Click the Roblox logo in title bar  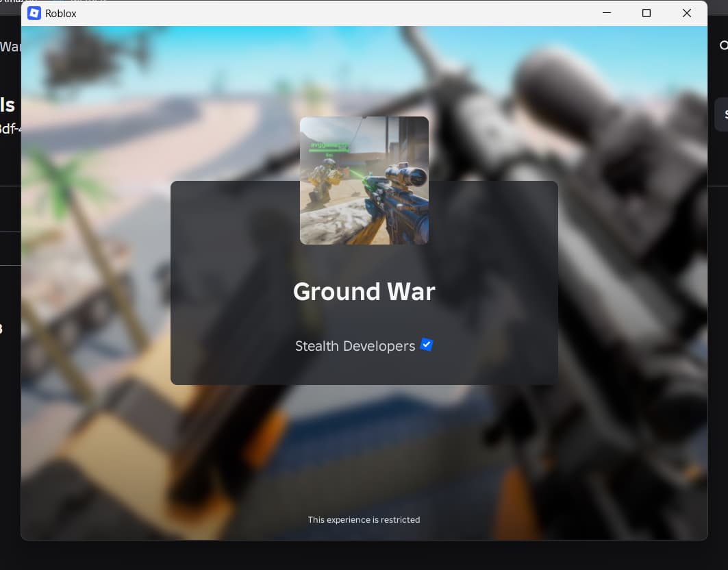(34, 14)
